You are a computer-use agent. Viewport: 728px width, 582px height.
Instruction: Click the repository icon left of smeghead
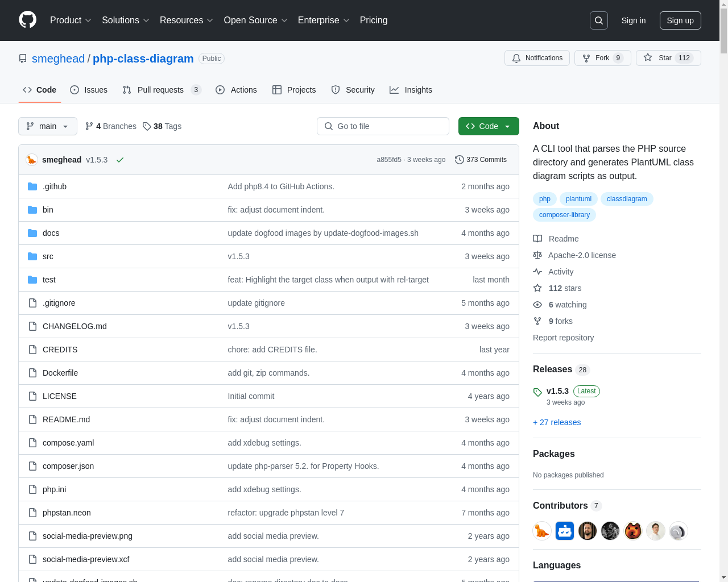click(23, 59)
